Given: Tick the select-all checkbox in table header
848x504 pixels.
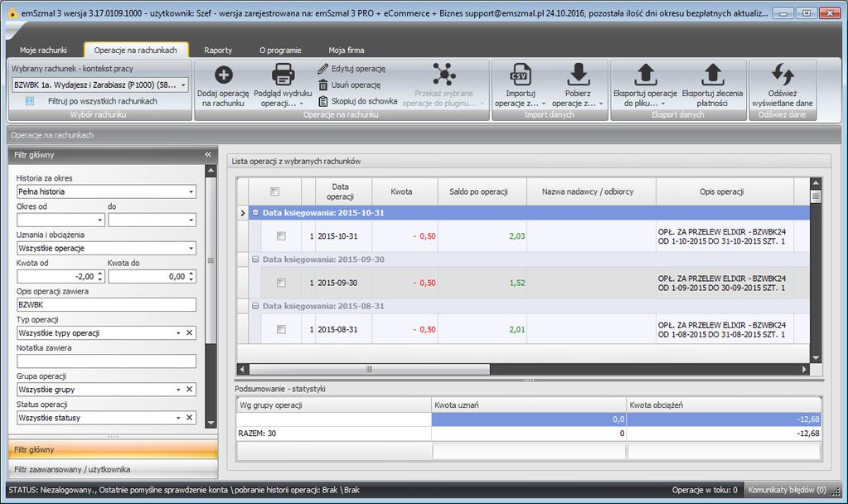Looking at the screenshot, I should point(274,191).
